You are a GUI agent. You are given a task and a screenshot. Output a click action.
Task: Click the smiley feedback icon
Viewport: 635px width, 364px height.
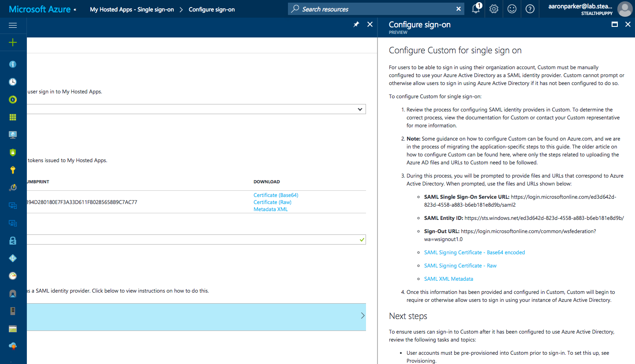click(512, 9)
